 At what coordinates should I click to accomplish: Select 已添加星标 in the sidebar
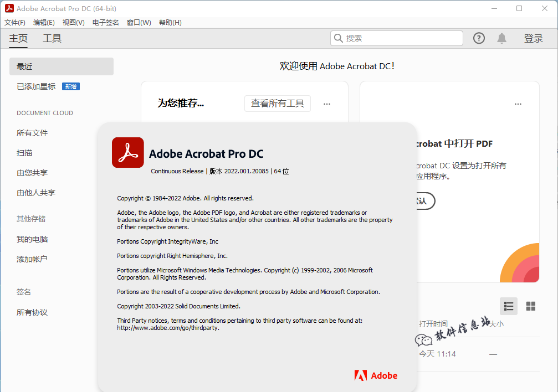pyautogui.click(x=36, y=86)
